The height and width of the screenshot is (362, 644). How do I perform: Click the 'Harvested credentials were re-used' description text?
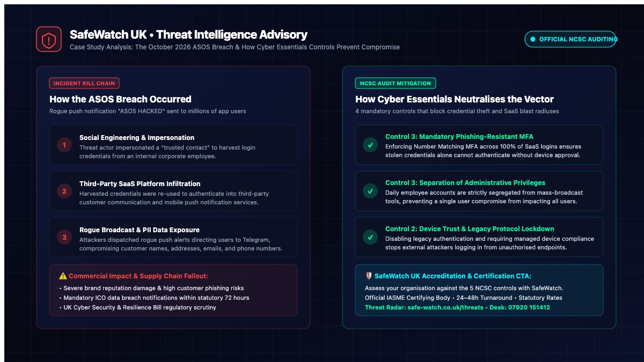click(x=174, y=198)
